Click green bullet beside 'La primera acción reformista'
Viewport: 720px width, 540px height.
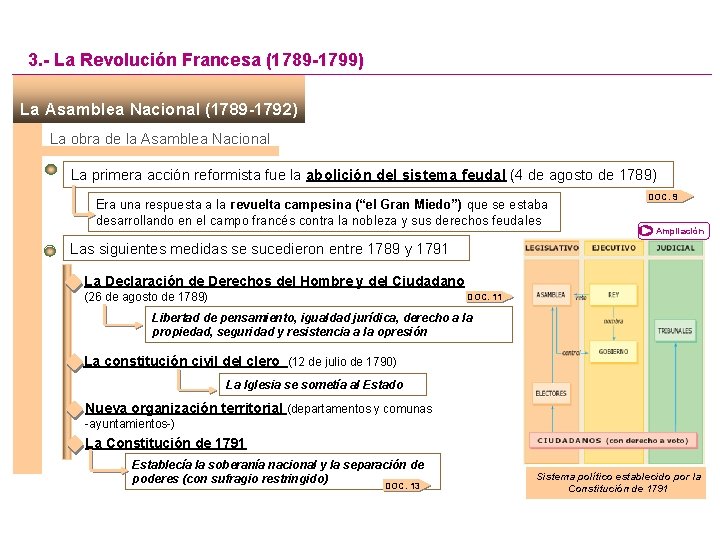coord(51,169)
